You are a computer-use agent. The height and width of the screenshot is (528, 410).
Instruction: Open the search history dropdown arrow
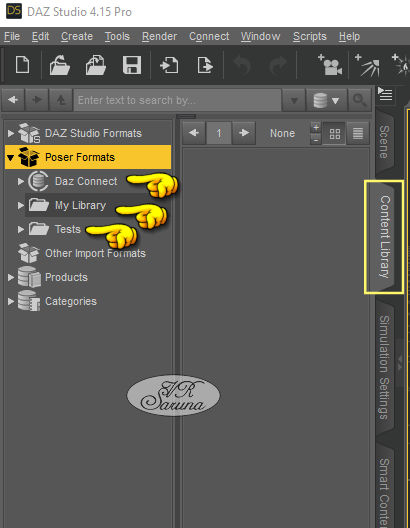pos(294,100)
